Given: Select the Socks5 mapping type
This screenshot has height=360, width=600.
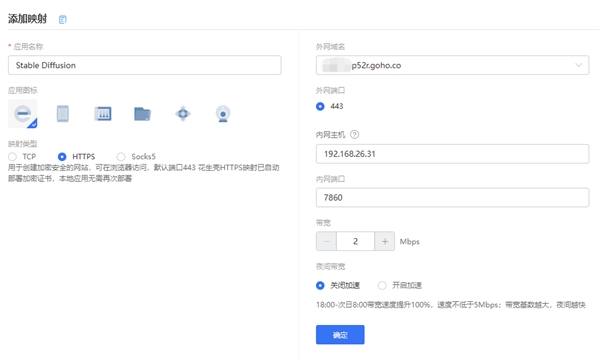Looking at the screenshot, I should pos(121,156).
